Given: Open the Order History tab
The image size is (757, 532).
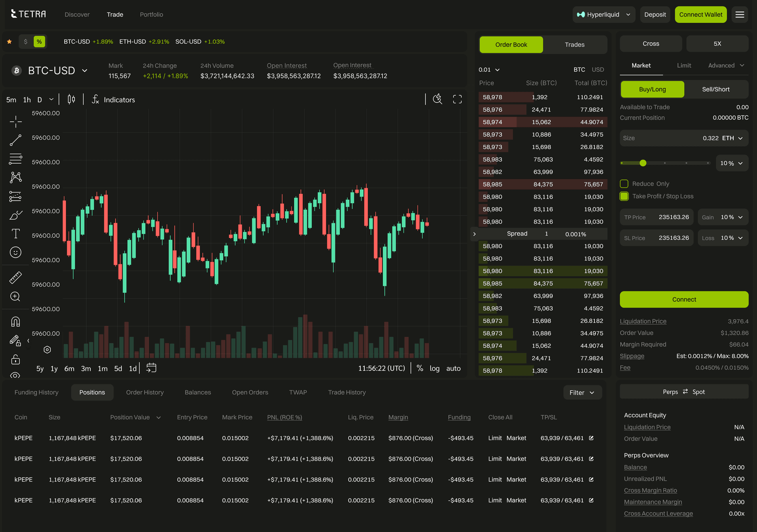Looking at the screenshot, I should coord(145,392).
